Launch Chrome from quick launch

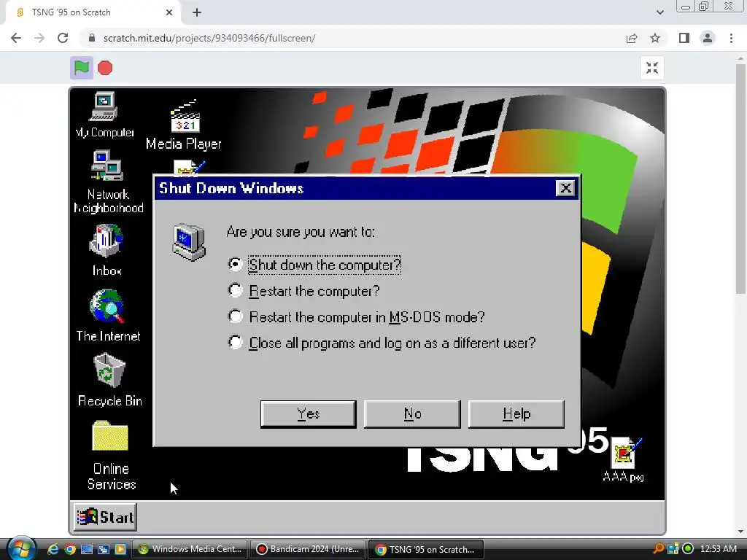click(70, 549)
